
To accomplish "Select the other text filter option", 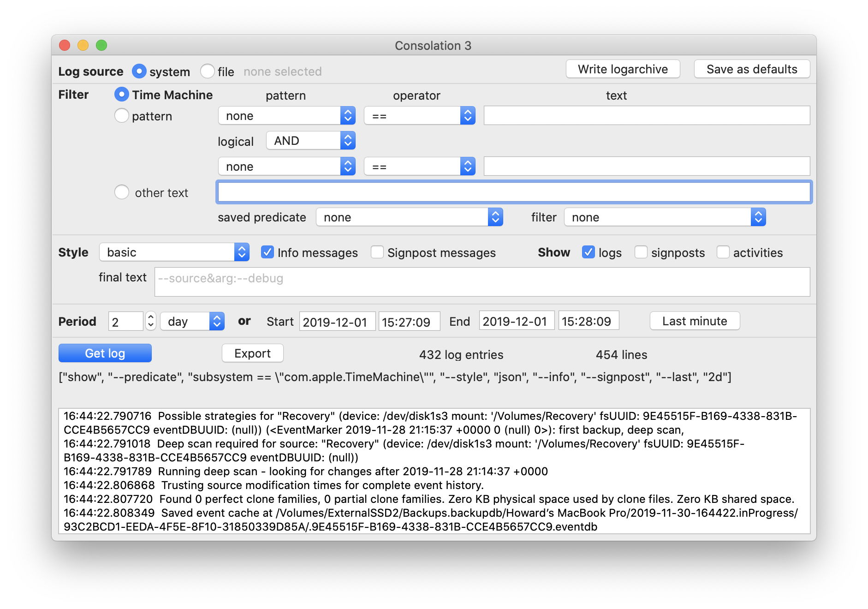I will click(122, 192).
